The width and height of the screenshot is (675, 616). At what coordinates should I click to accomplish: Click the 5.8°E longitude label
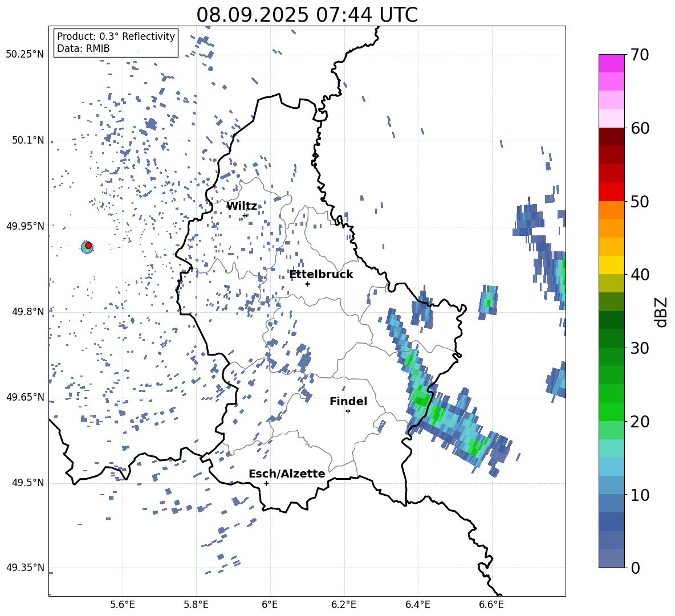coord(196,605)
